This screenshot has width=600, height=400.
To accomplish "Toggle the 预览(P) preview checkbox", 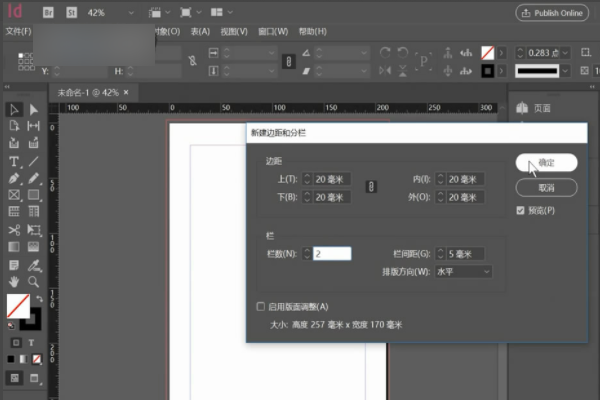I will pyautogui.click(x=520, y=211).
